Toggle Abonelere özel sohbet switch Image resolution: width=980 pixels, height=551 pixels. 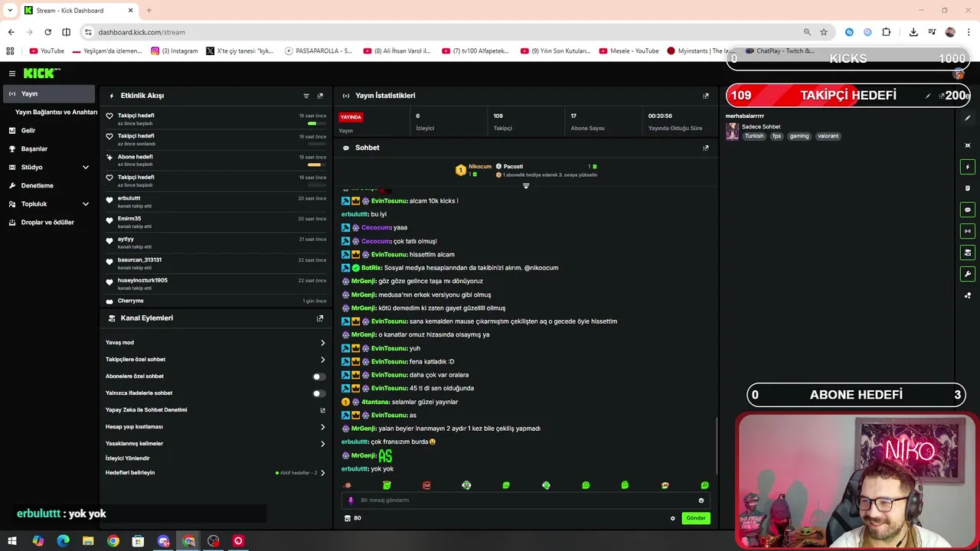point(318,377)
